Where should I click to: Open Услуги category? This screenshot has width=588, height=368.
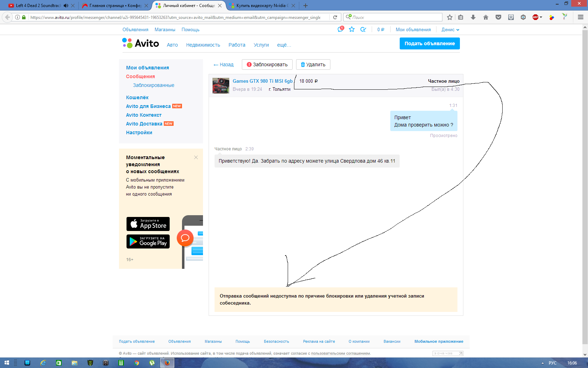[x=261, y=45]
